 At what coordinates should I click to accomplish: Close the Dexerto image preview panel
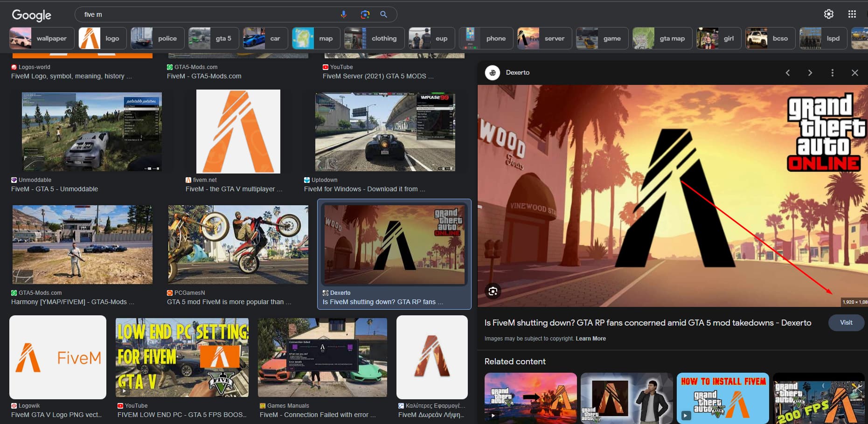(854, 73)
